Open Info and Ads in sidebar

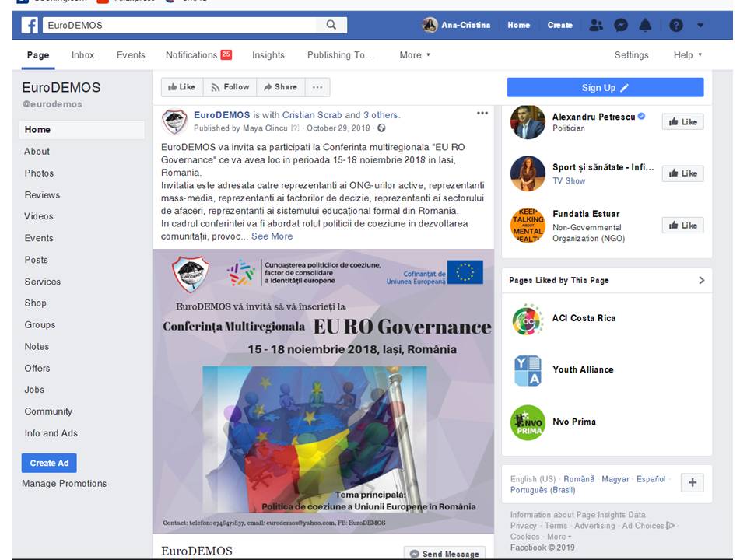click(x=51, y=433)
